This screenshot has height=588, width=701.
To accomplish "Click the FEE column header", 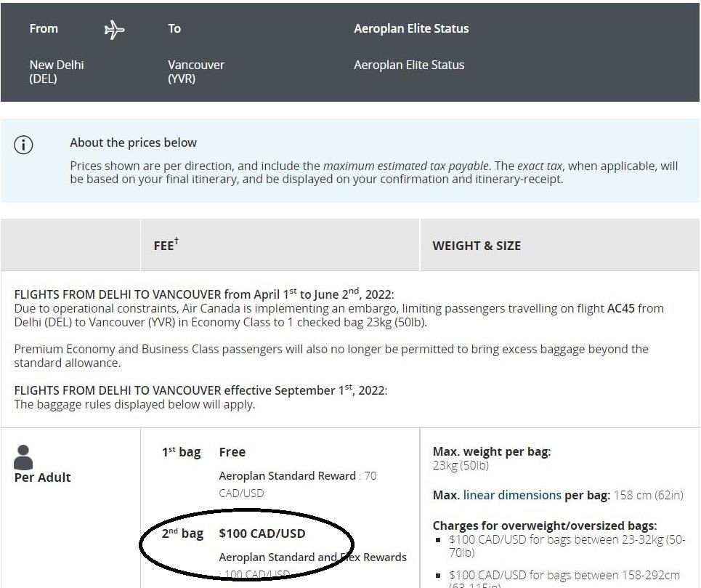I will point(165,246).
